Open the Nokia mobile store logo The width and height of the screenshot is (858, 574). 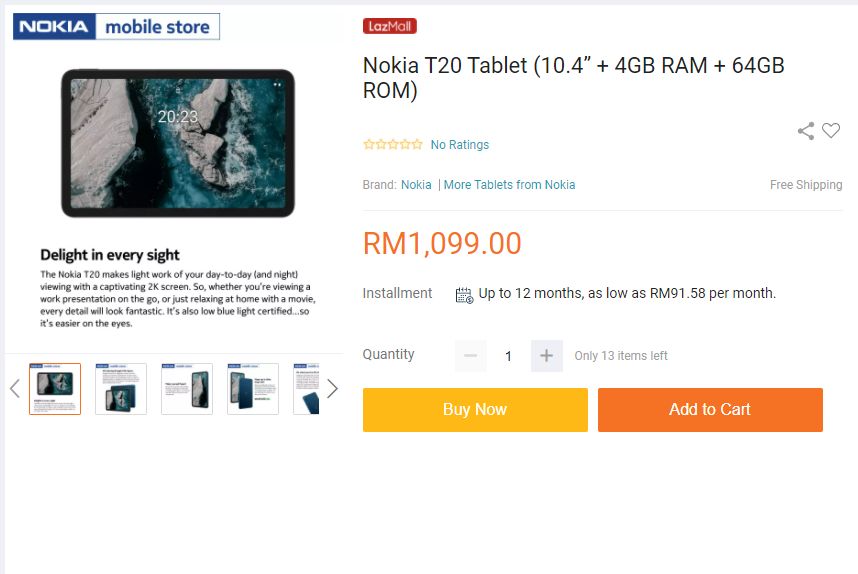coord(117,26)
